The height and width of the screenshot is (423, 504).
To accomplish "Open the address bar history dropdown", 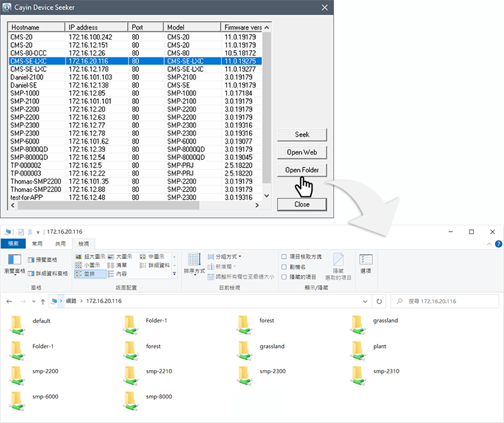I will [365, 302].
